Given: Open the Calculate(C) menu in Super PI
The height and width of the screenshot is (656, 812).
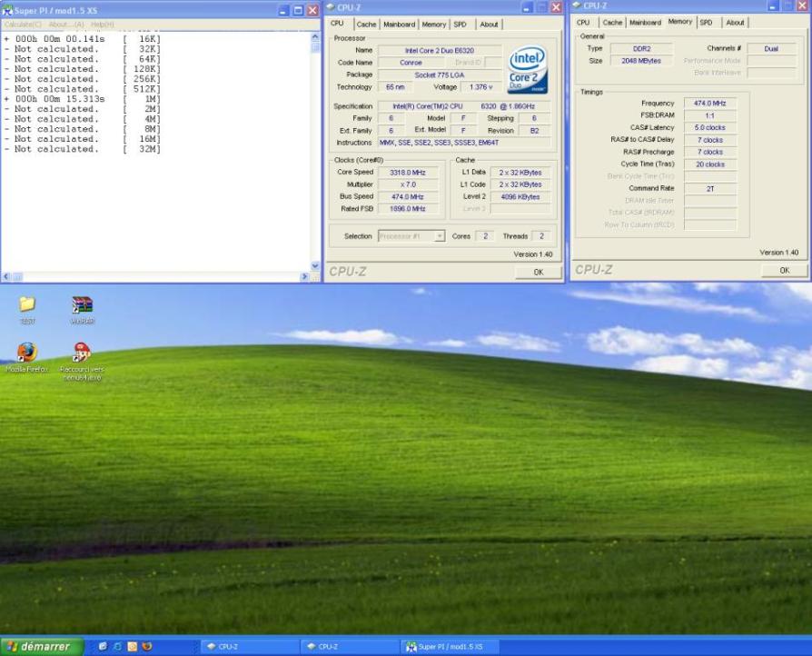Looking at the screenshot, I should point(23,25).
